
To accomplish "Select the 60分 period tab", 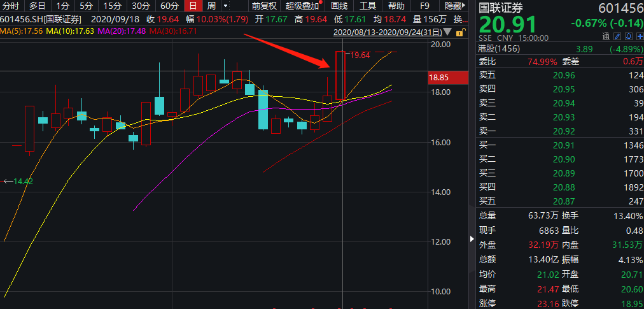I will [169, 6].
